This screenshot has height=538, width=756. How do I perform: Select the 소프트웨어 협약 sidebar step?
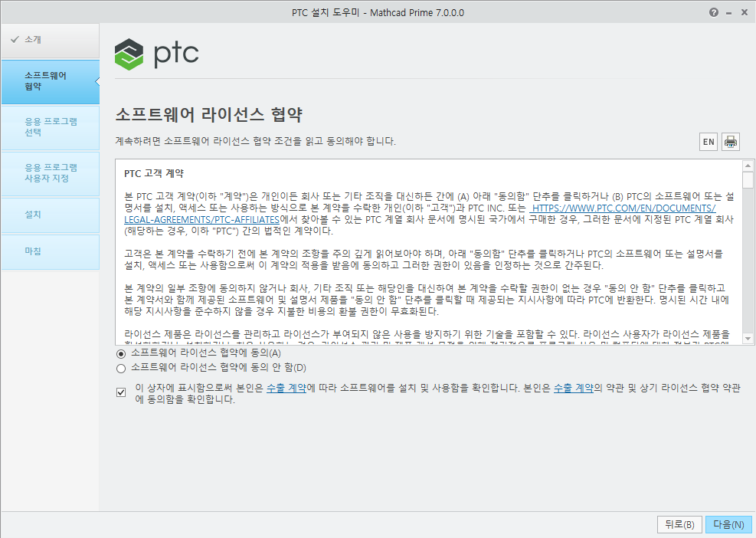click(50, 81)
